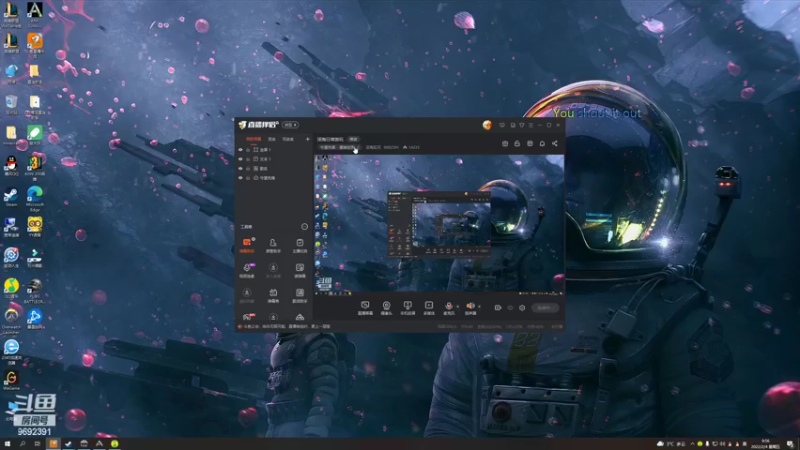
Task: Open the checklist tool in toolbox top row
Action: (x=299, y=245)
